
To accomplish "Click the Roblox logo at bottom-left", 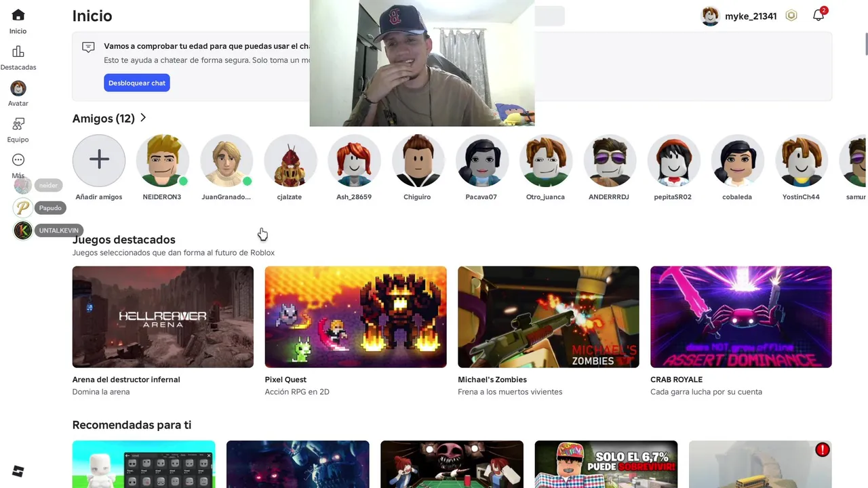I will (x=18, y=471).
